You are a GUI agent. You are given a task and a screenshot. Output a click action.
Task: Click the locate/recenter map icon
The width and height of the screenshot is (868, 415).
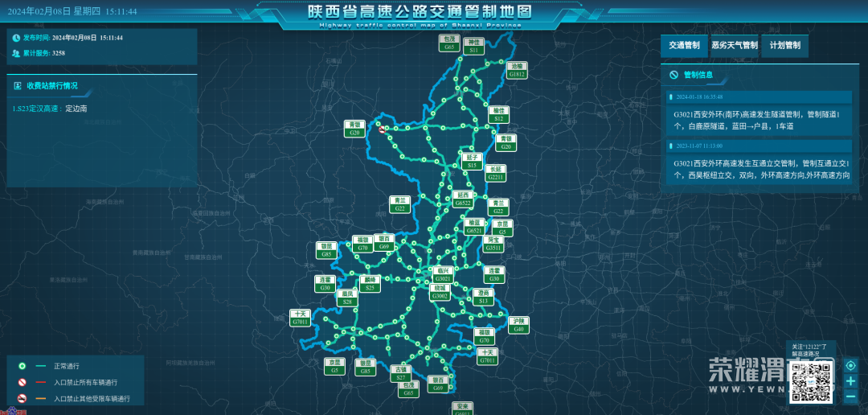[x=851, y=366]
